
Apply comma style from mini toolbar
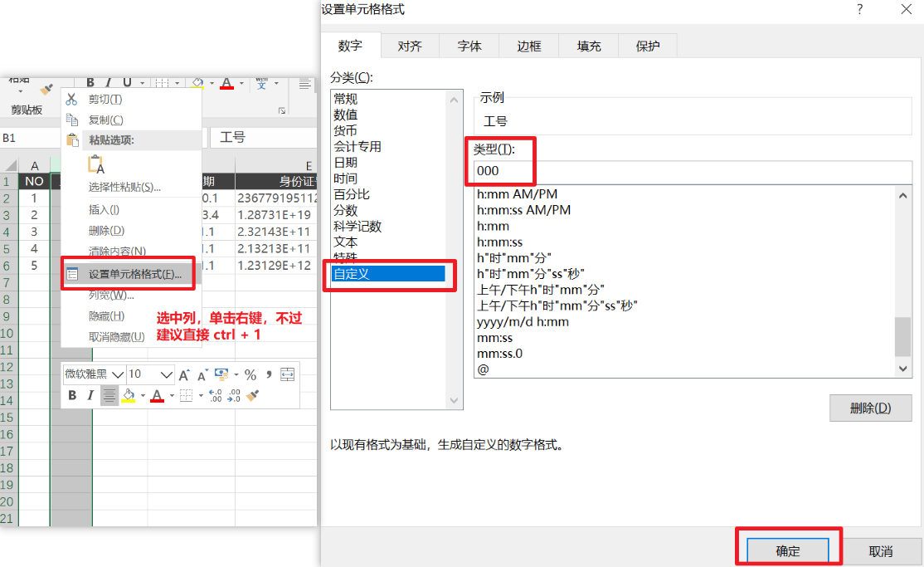point(269,374)
